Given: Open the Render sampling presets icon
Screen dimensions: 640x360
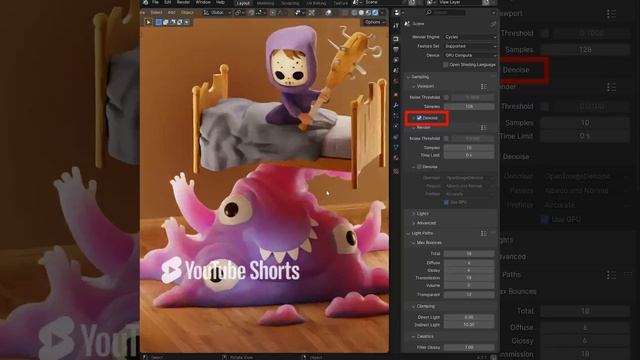Looking at the screenshot, I should (484, 128).
